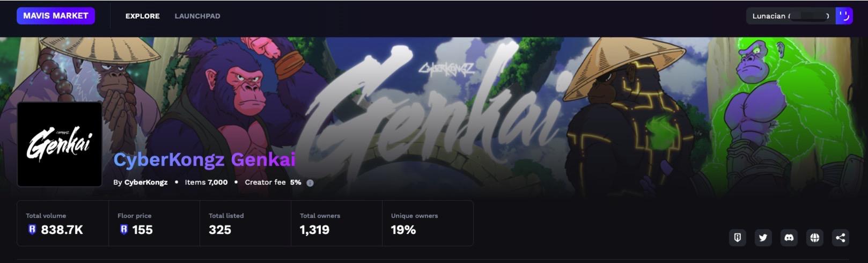Viewport: 868px width, 263px height.
Task: Click the Creator fee info icon
Action: (x=310, y=182)
